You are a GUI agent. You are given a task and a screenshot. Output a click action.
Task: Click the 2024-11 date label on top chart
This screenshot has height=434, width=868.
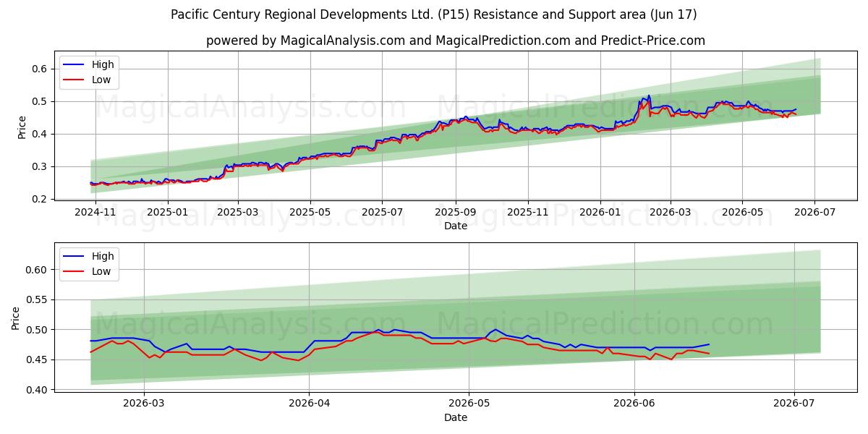point(95,212)
